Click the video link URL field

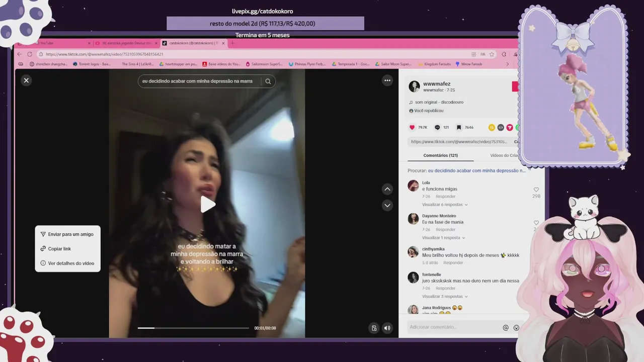pyautogui.click(x=459, y=142)
